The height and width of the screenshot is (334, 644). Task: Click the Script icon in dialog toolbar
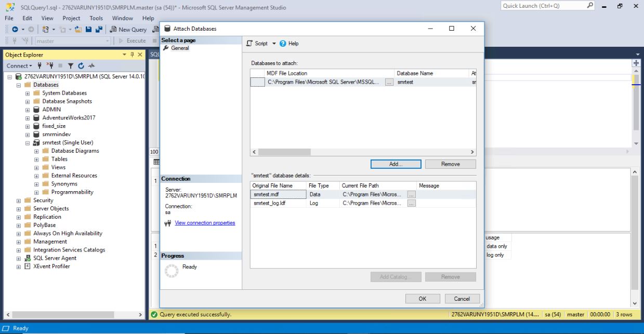[250, 44]
